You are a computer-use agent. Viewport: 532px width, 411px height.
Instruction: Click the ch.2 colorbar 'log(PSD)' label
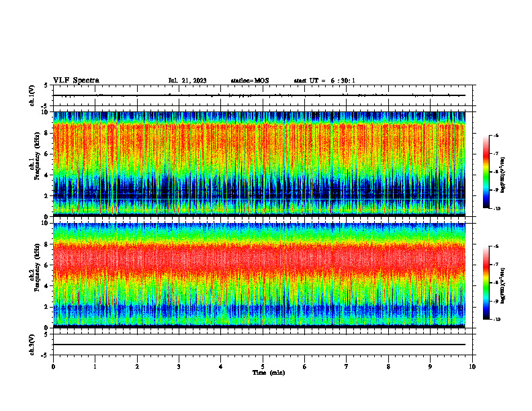503,285
